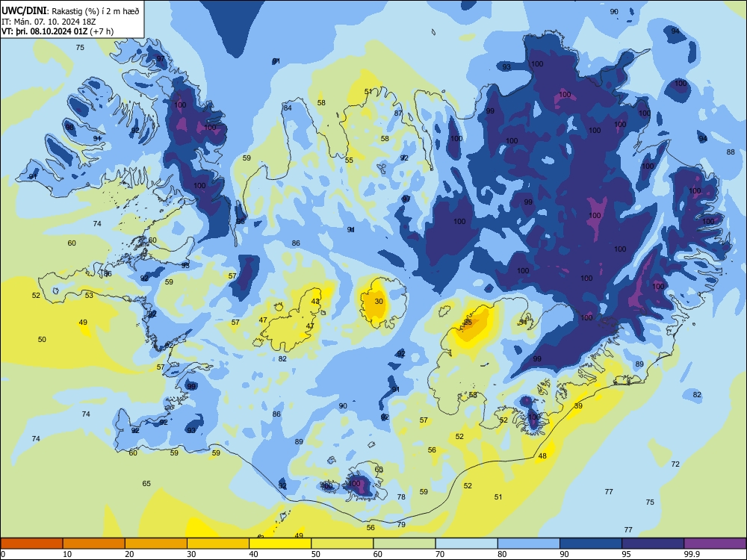Viewport: 747px width, 560px height.
Task: Click the 10–20 orange legend swatch
Action: pyautogui.click(x=94, y=544)
